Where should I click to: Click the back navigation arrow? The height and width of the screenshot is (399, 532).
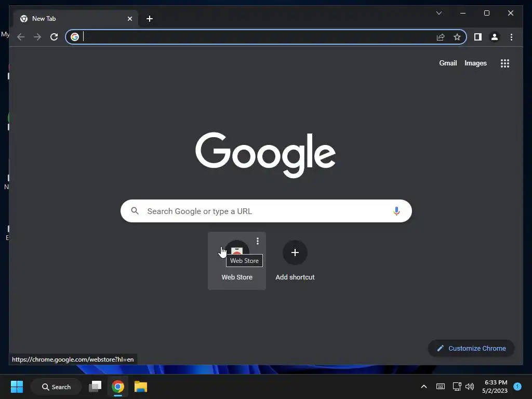pyautogui.click(x=21, y=37)
